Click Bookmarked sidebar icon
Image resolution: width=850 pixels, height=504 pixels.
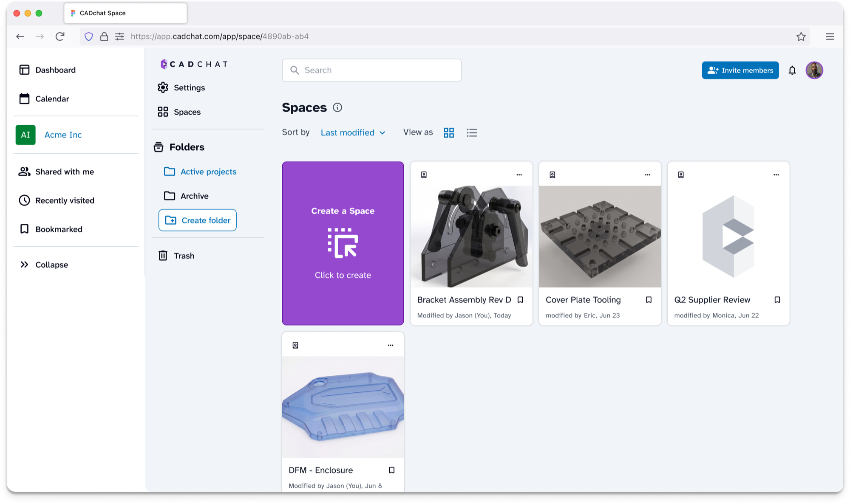point(24,229)
